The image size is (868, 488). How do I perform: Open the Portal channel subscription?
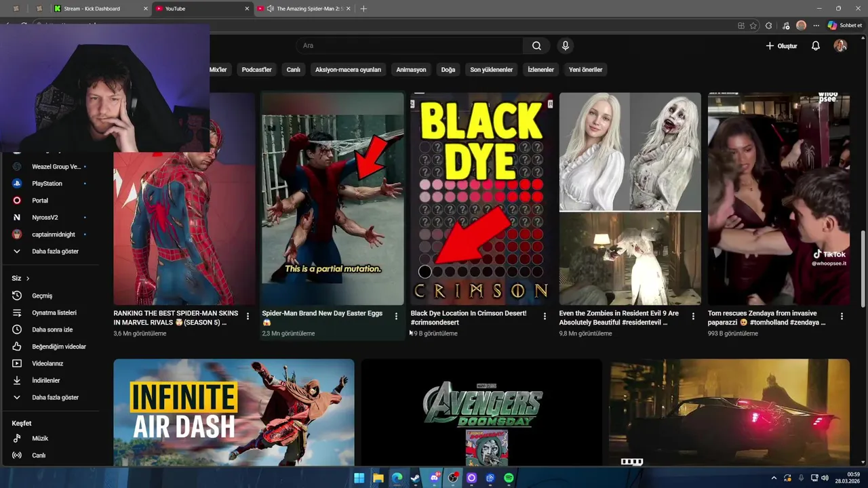[50, 201]
